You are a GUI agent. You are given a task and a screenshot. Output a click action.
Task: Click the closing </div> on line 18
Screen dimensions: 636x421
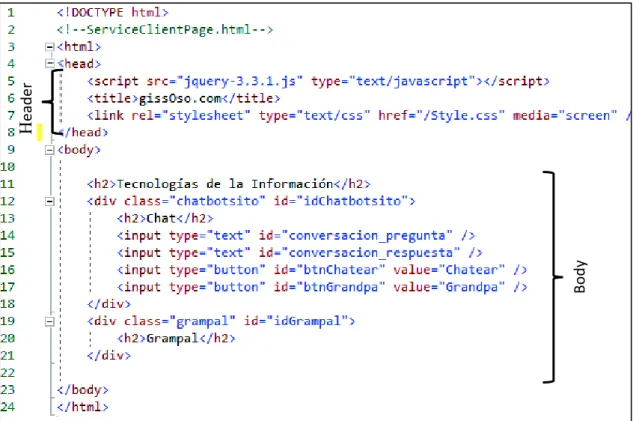[x=109, y=304]
